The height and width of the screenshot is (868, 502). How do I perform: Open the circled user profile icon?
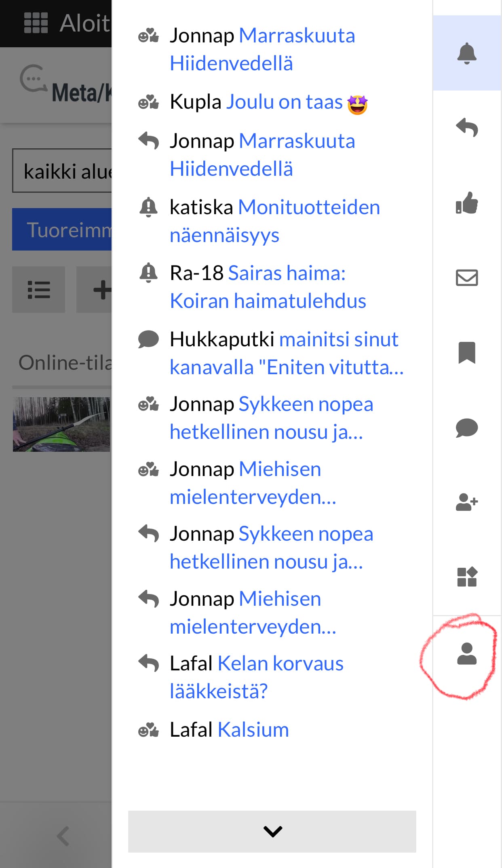467,654
